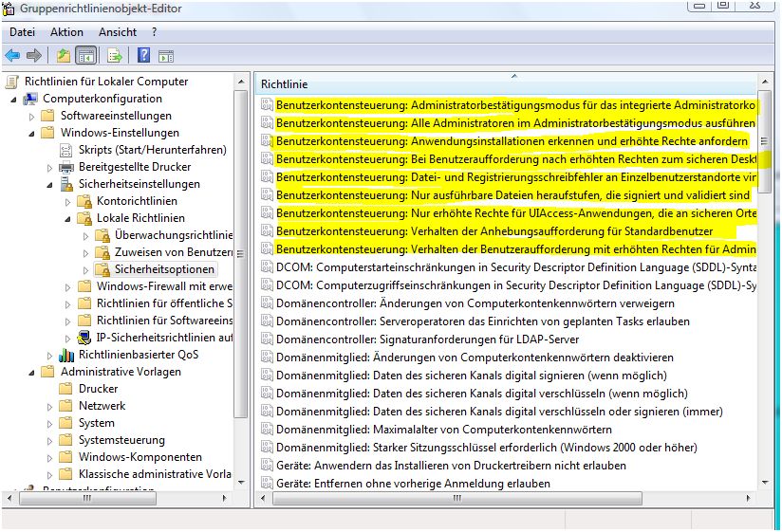Image resolution: width=782 pixels, height=532 pixels.
Task: Click the Softwareeinstellungen folder icon
Action: coord(47,116)
